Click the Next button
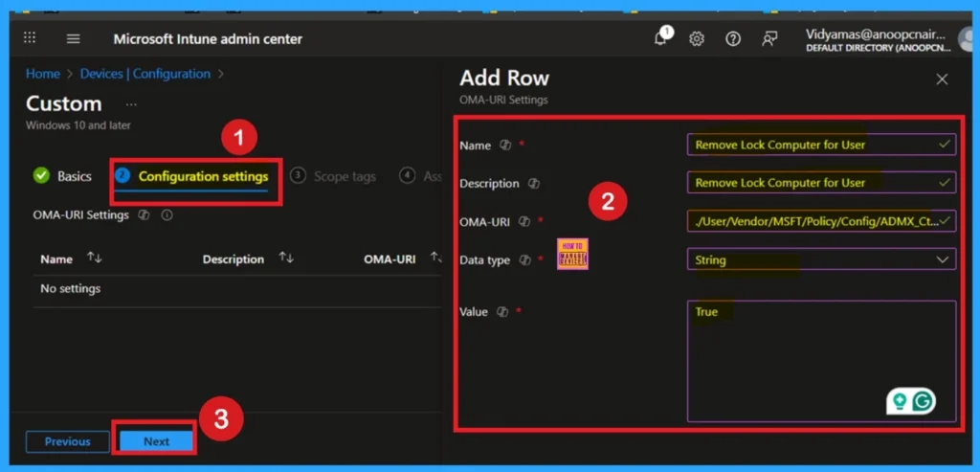Viewport: 980px width, 472px height. coord(156,441)
